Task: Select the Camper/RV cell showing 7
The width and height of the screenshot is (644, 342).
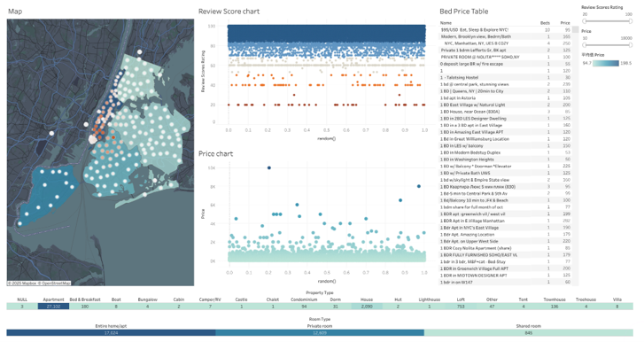Action: pos(210,307)
